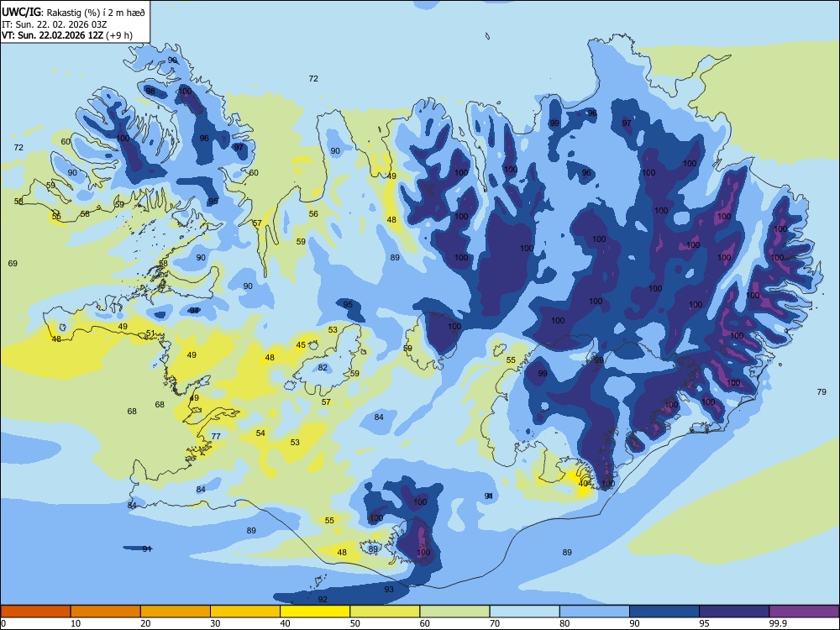
Task: Click the '20' tick label on the color scale
Action: (145, 623)
